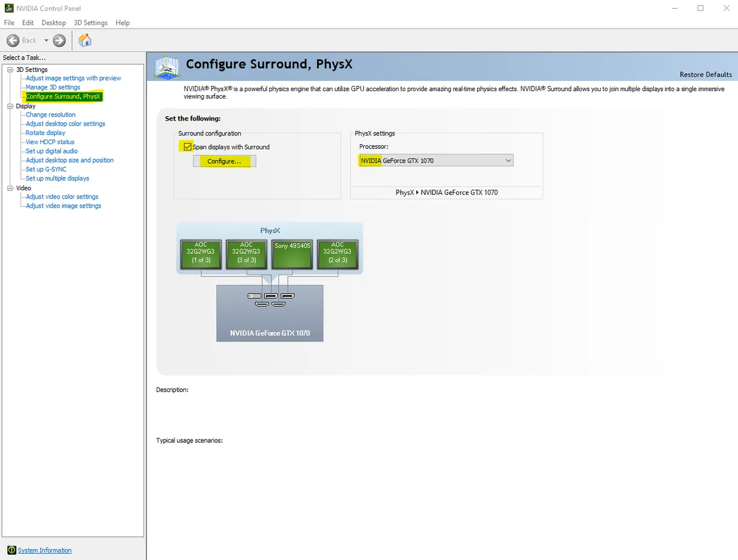Open Adjust desktop color settings
738x560 pixels.
(65, 123)
